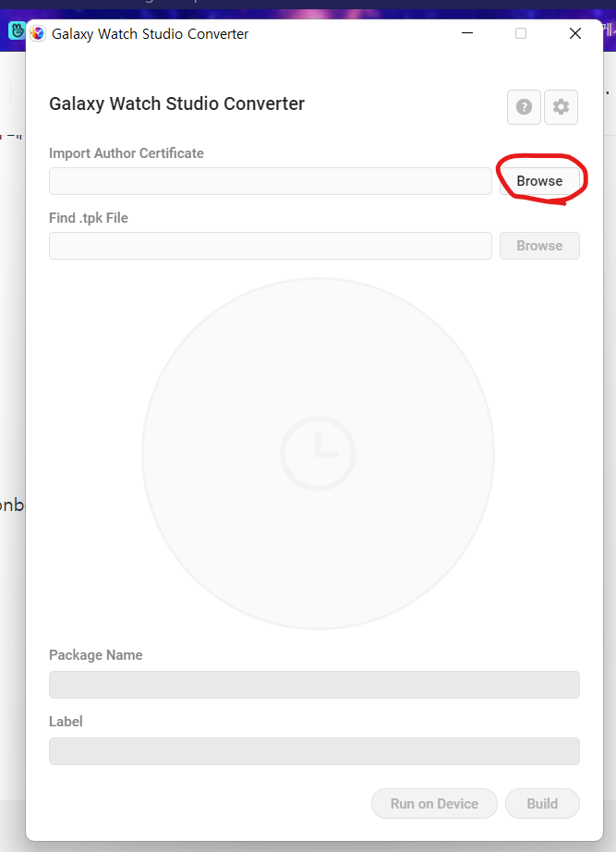Click the Label input field
The width and height of the screenshot is (616, 852).
point(314,751)
